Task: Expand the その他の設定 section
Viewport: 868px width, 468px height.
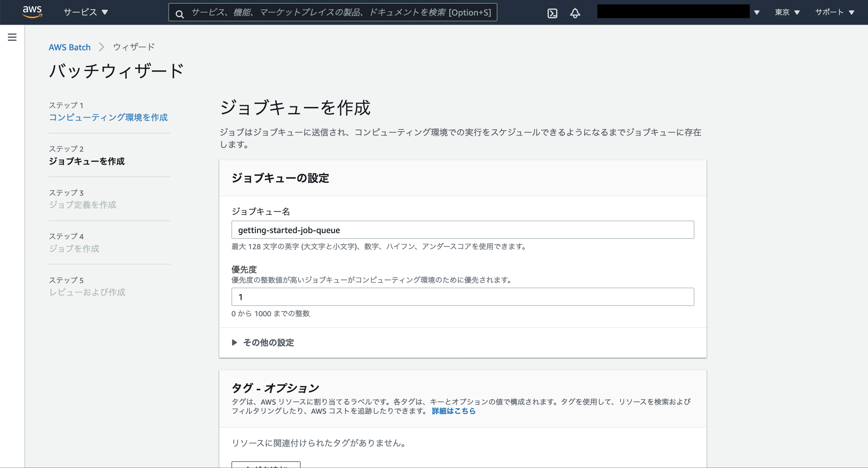Action: click(263, 342)
